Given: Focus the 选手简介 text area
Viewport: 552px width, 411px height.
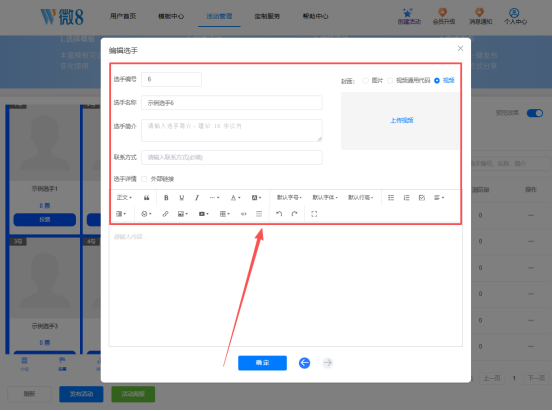Looking at the screenshot, I should point(232,130).
